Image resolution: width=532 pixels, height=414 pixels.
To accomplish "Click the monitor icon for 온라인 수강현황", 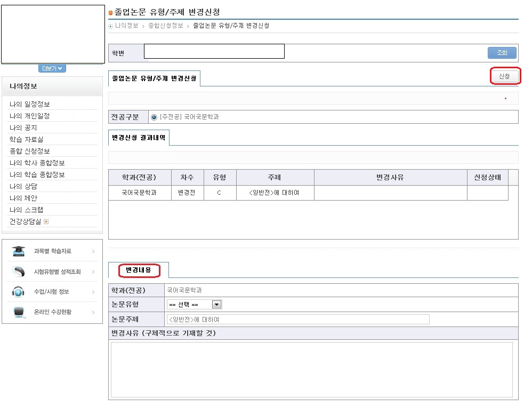I will click(x=19, y=312).
